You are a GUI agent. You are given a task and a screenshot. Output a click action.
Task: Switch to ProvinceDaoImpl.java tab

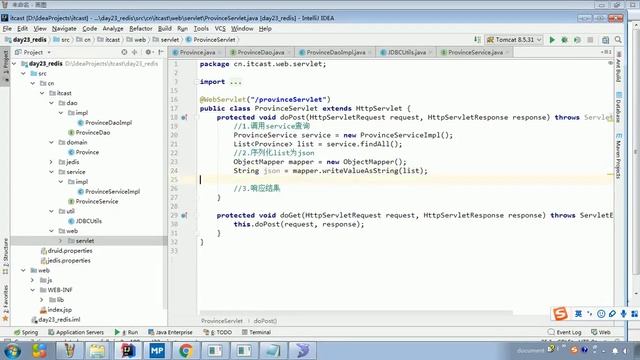click(336, 52)
